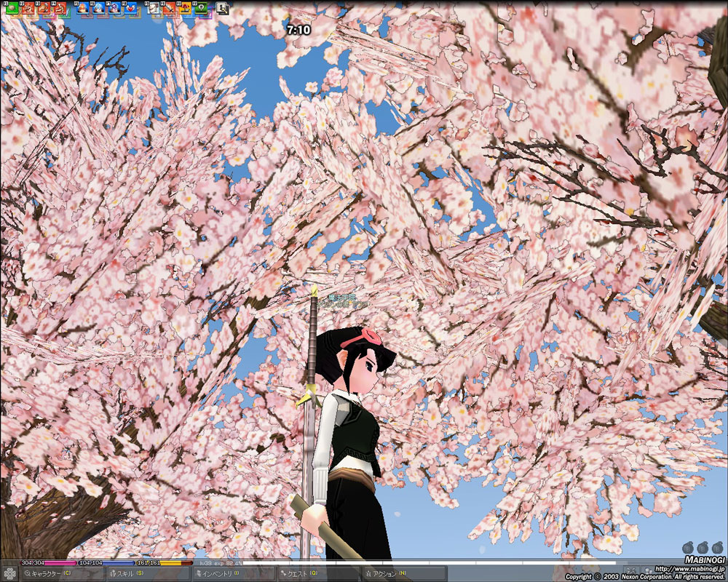Image resolution: width=728 pixels, height=582 pixels.
Task: Activate the F2 red skill slot icon
Action: pos(28,8)
